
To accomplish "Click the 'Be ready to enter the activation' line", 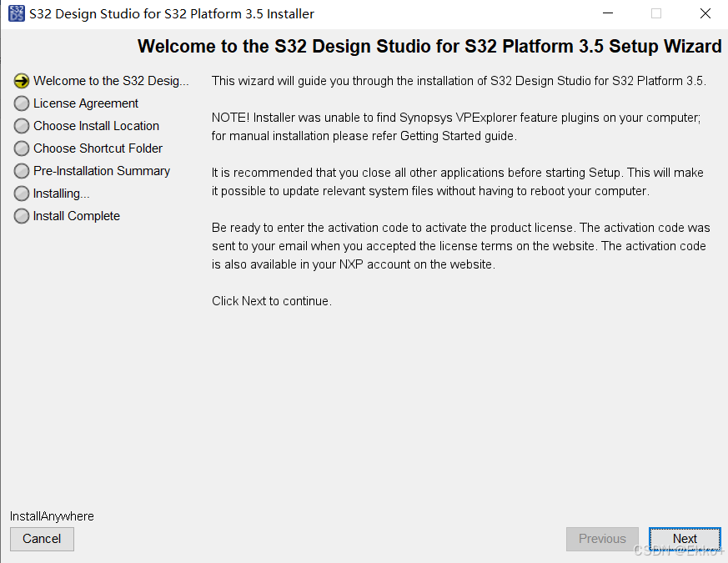I will 460,228.
